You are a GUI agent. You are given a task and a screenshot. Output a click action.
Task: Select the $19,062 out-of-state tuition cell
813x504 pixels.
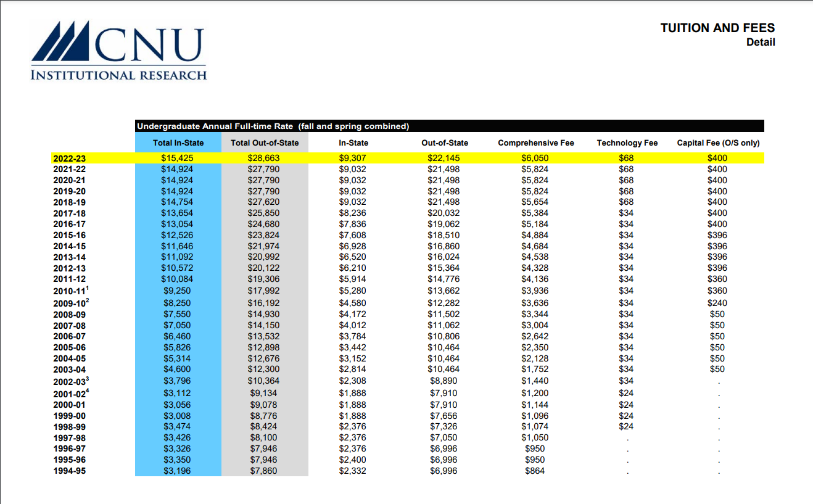[x=444, y=224]
